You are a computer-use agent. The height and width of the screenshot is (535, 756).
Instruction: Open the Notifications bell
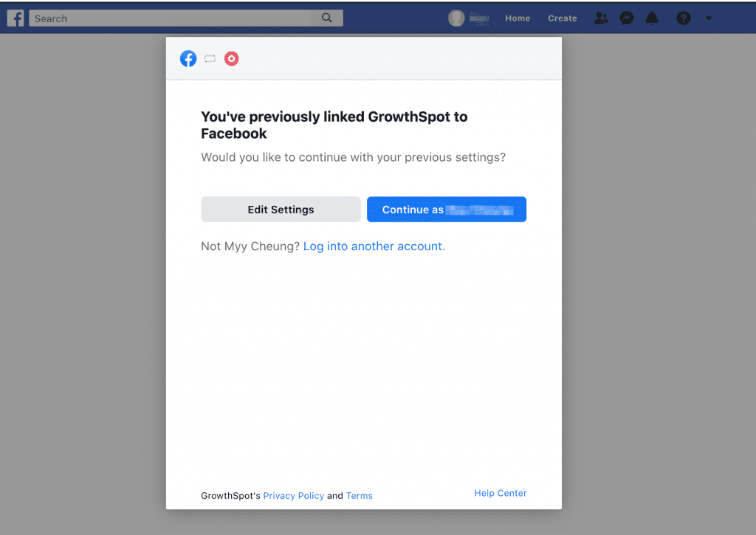tap(652, 18)
